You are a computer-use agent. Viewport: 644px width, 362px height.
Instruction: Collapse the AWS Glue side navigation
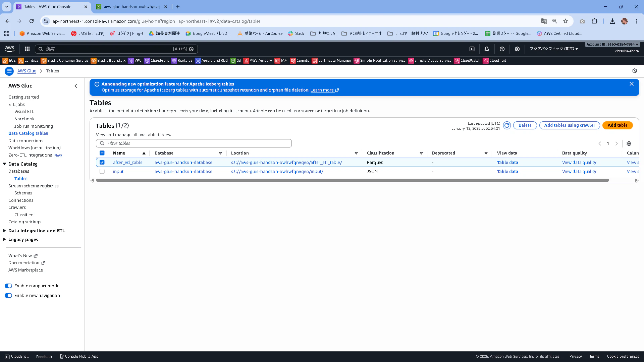(76, 86)
